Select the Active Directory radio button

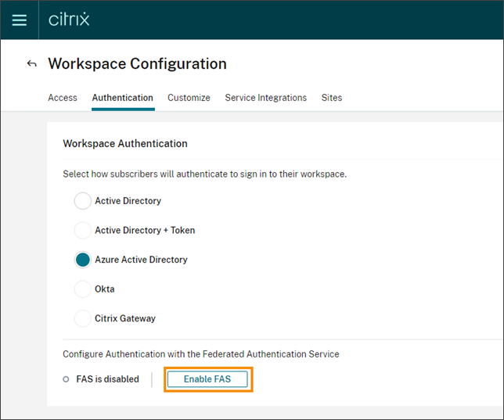(83, 201)
